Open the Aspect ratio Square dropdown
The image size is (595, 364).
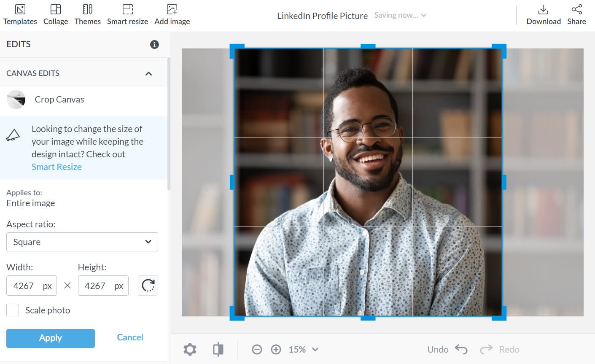point(82,242)
